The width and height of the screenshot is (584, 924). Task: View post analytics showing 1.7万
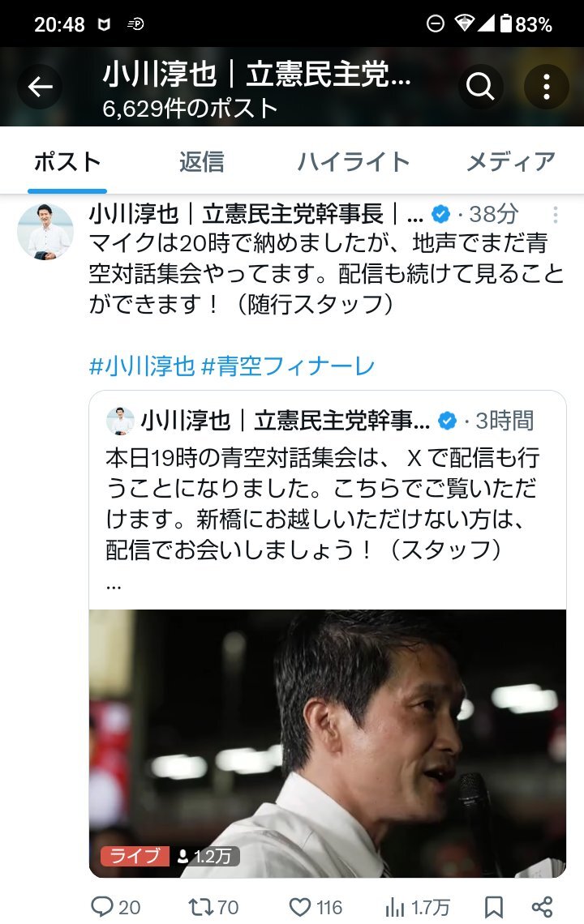coord(417,907)
